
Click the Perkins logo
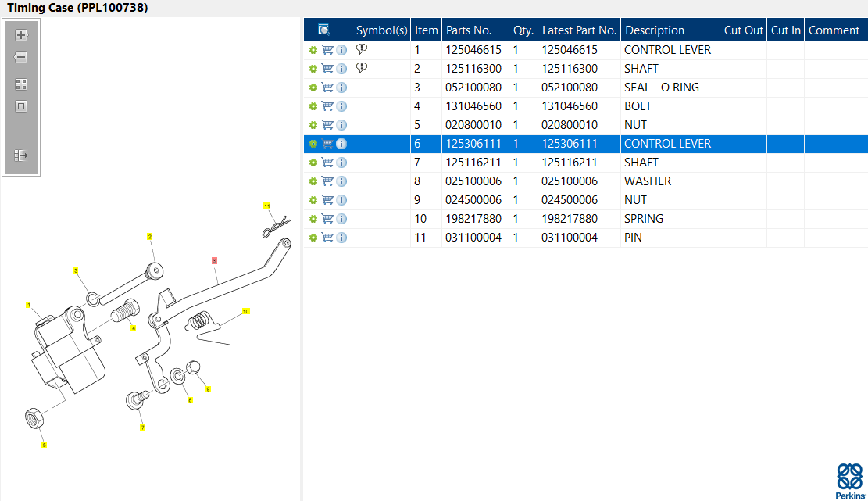click(x=850, y=481)
